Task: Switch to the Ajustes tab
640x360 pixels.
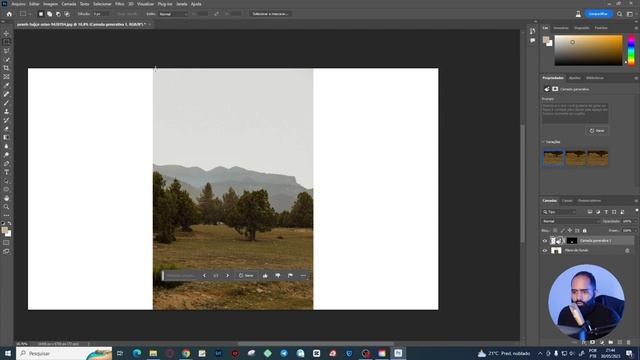Action: (575, 78)
